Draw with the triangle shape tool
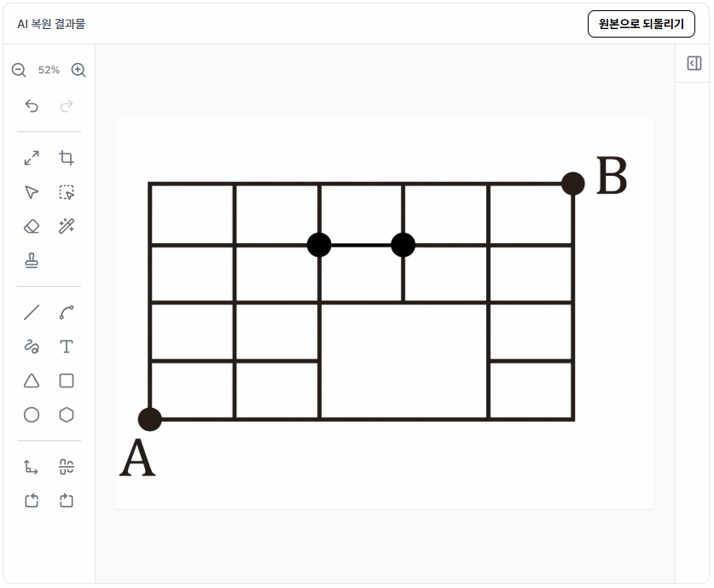Image resolution: width=714 pixels, height=588 pixels. coord(32,381)
